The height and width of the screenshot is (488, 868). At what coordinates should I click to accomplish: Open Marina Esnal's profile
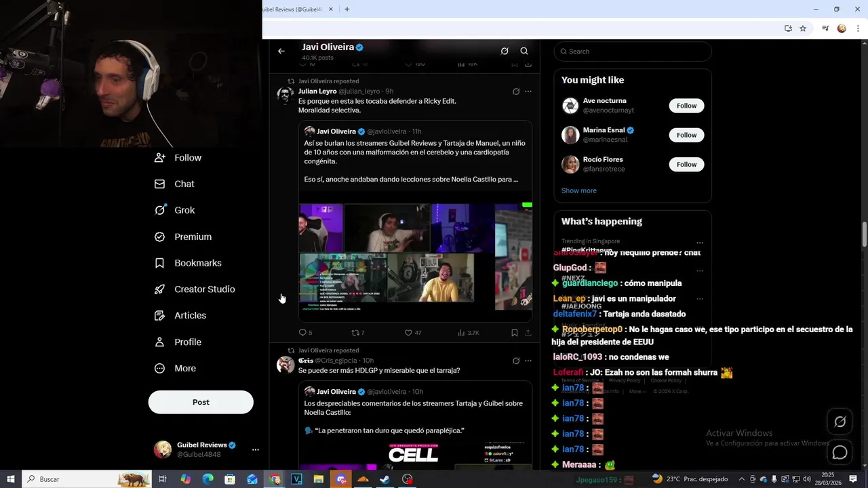click(x=604, y=130)
